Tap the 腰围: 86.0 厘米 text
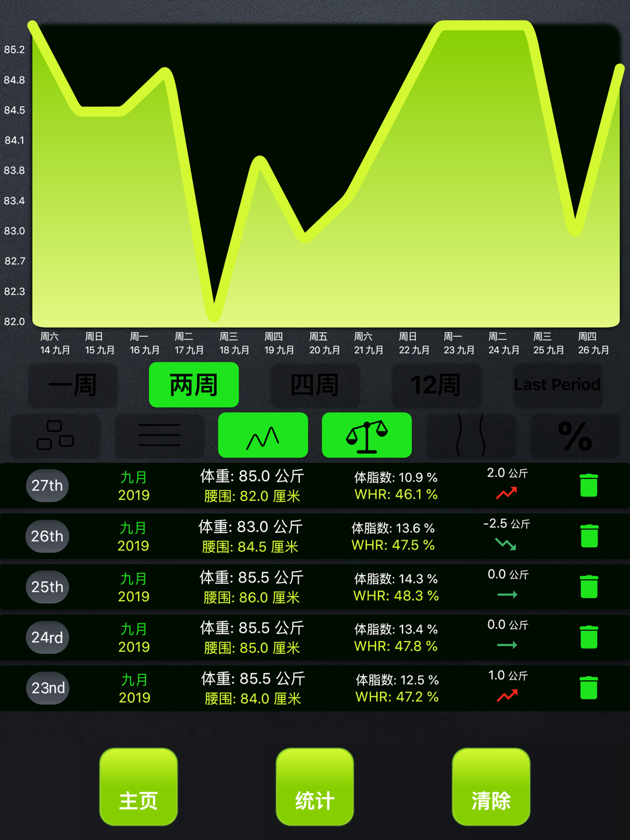Screen dimensions: 630x840 pos(251,597)
